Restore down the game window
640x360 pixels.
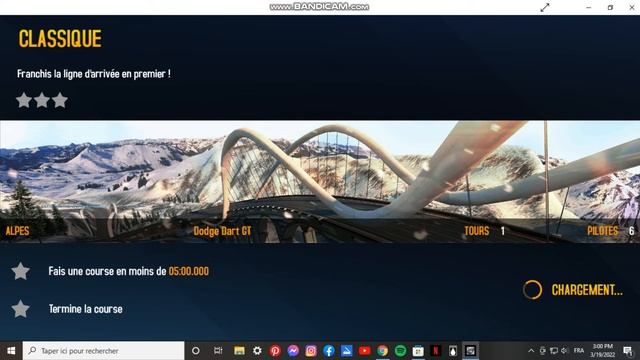tap(610, 7)
